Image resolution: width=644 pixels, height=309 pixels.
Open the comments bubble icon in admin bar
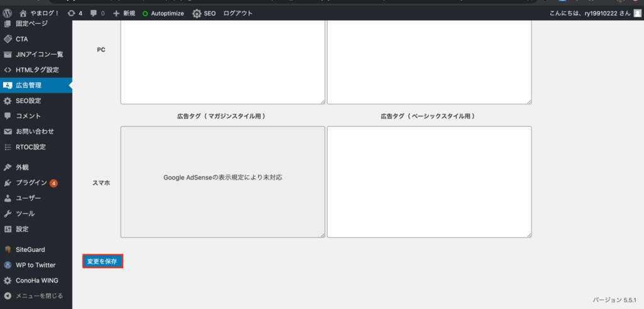[x=94, y=13]
